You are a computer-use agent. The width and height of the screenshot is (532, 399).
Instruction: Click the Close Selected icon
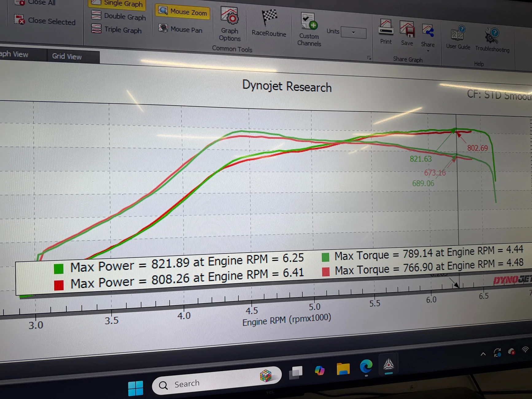[x=19, y=20]
